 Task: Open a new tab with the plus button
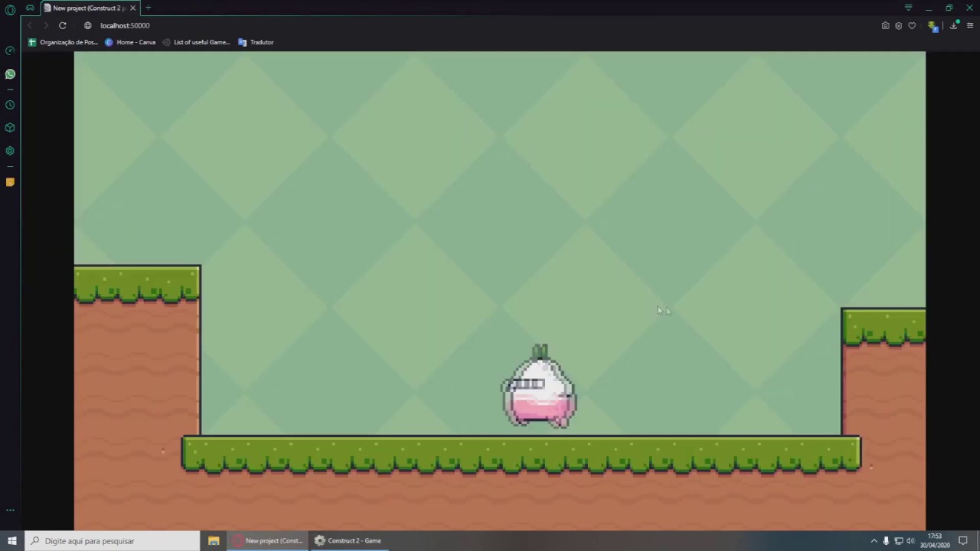tap(149, 8)
